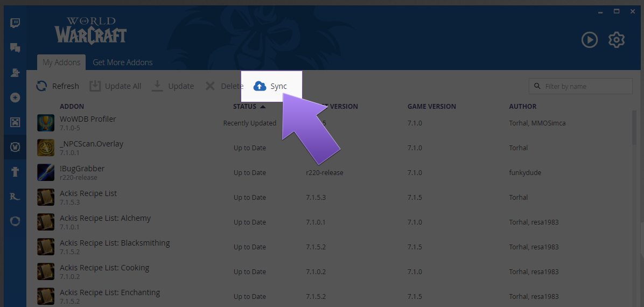Open the Minecraft game icon in sidebar
Viewport: 644px width, 307px height.
pos(15,122)
